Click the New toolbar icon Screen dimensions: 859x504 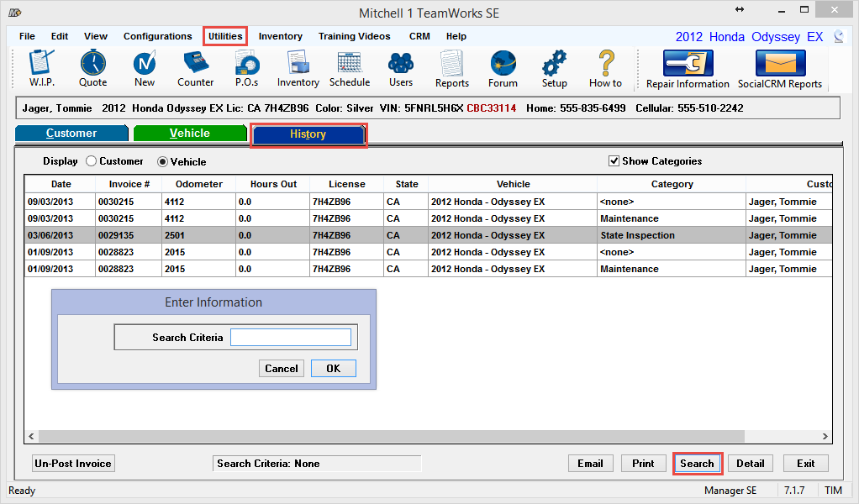coord(145,68)
